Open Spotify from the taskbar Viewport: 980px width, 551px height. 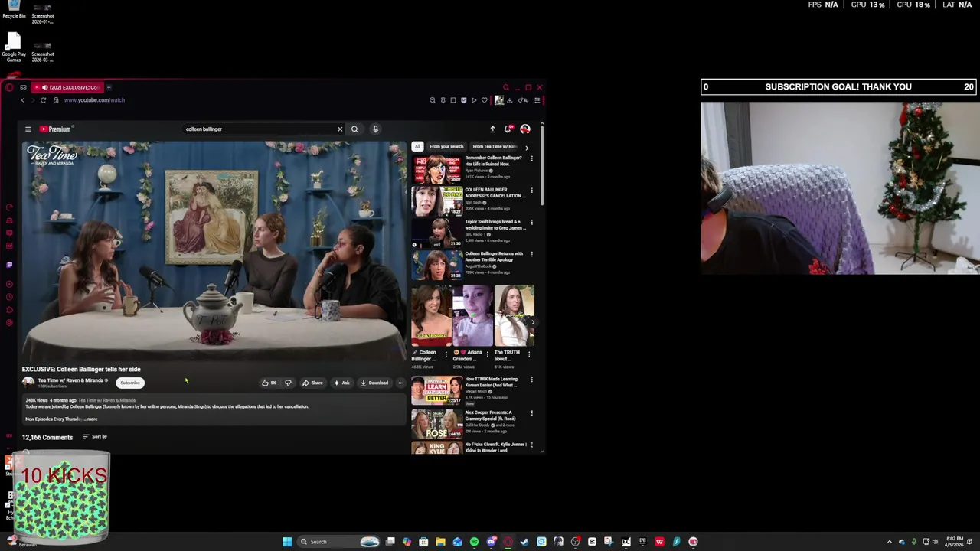click(474, 542)
